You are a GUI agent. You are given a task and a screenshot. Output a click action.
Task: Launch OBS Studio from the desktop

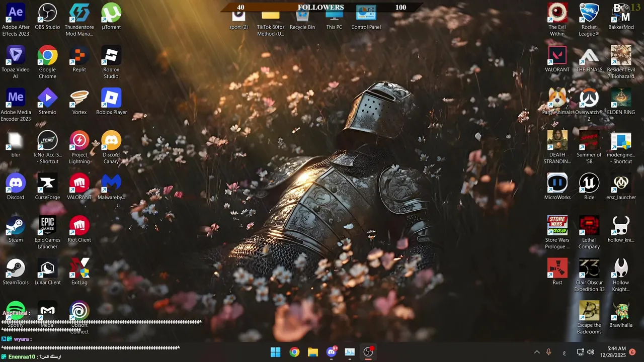point(47,17)
